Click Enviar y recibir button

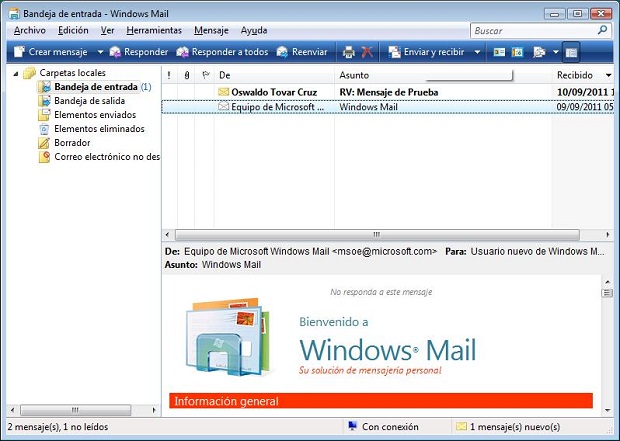426,52
